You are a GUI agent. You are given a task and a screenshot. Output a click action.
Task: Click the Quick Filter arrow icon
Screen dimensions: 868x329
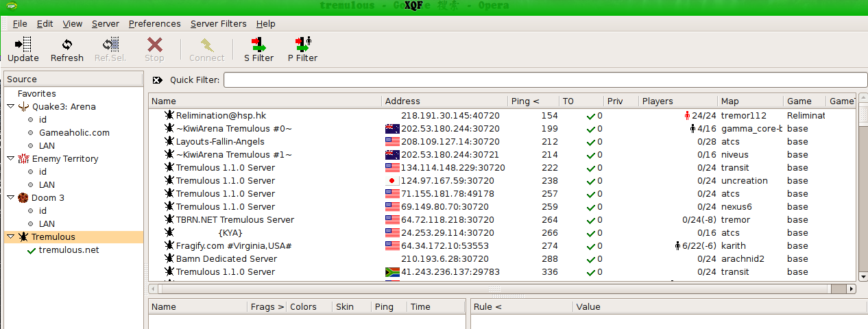point(158,80)
